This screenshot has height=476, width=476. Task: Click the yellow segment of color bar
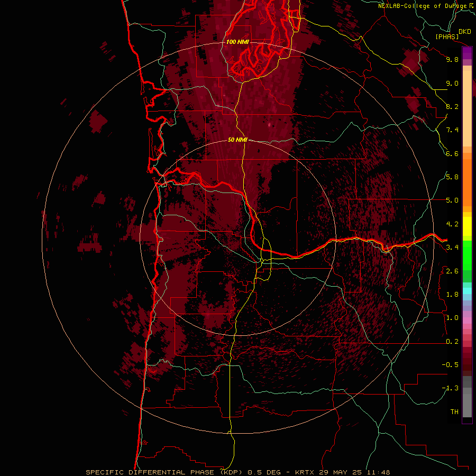click(x=467, y=226)
